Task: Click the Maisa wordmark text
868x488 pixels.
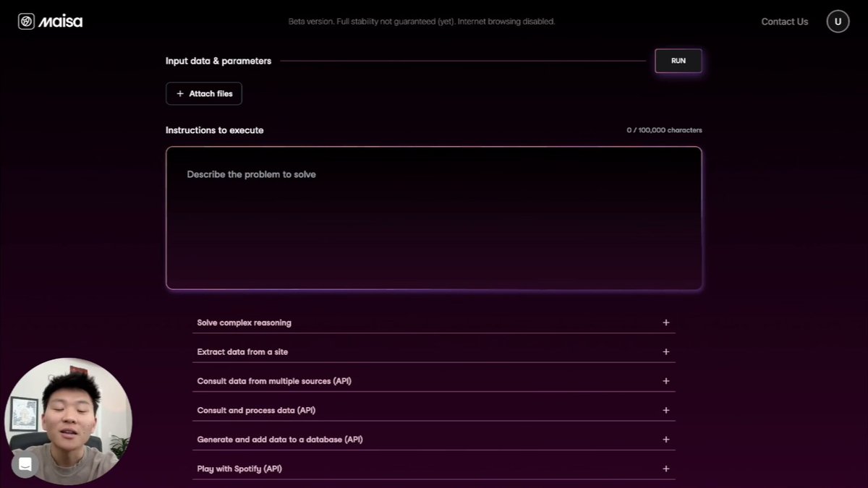Action: [61, 22]
